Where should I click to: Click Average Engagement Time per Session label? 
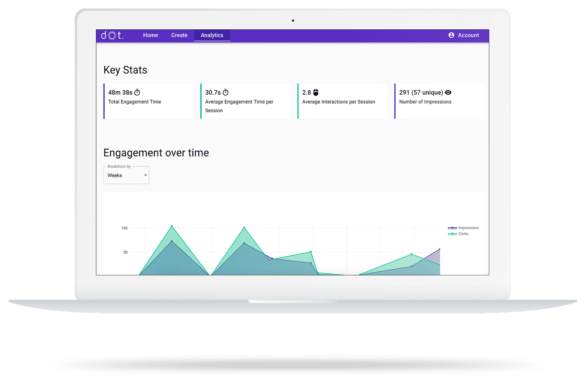pos(239,106)
